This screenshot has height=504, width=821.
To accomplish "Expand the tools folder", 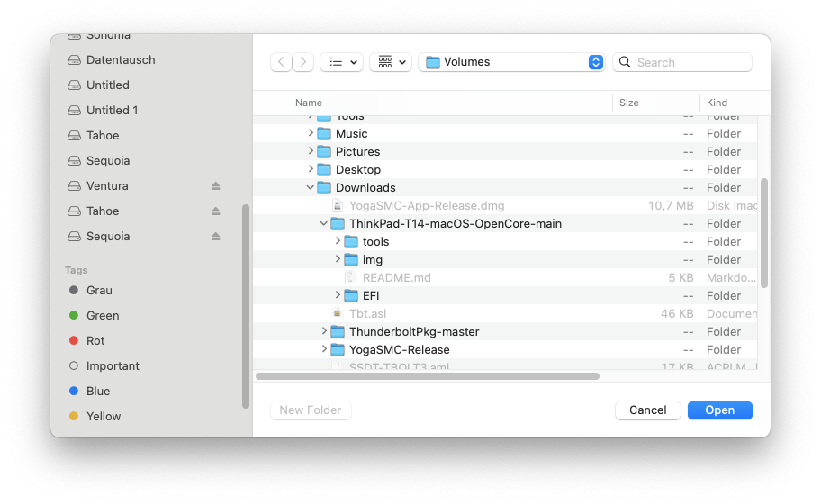I will [x=338, y=241].
